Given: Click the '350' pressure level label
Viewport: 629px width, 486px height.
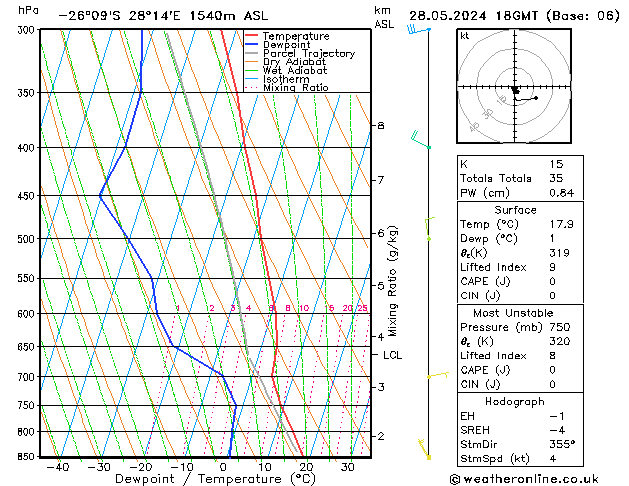Looking at the screenshot, I should [28, 93].
